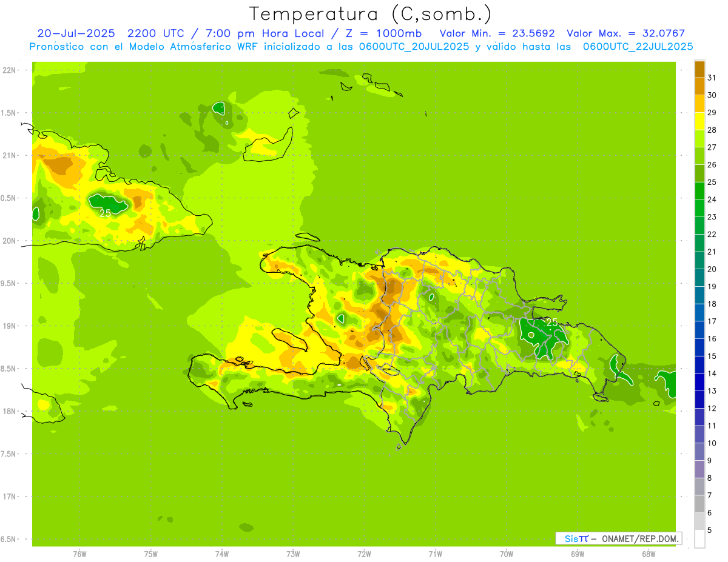Click the '12' color scale label
This screenshot has width=728, height=562.
(712, 409)
